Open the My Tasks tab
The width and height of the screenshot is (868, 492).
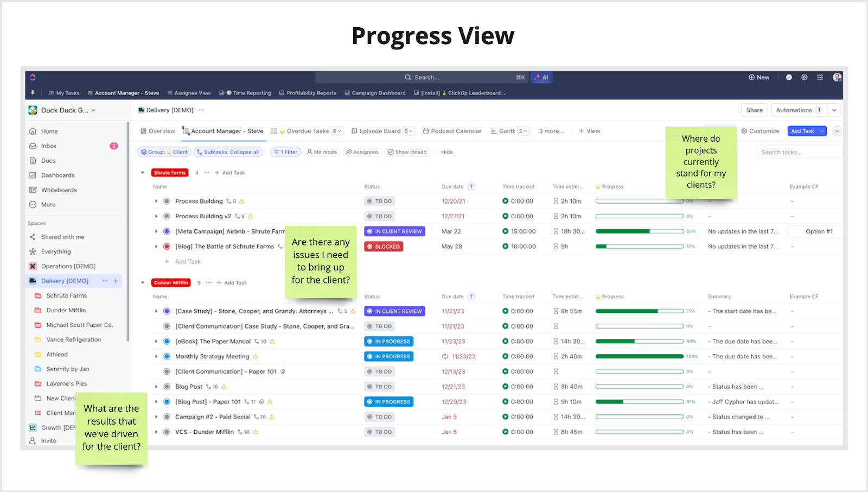click(x=64, y=93)
